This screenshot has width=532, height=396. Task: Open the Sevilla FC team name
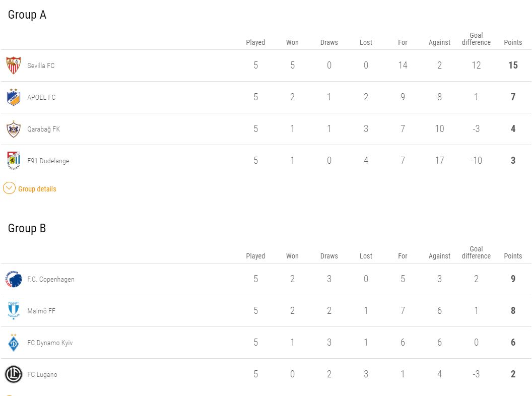(x=41, y=65)
